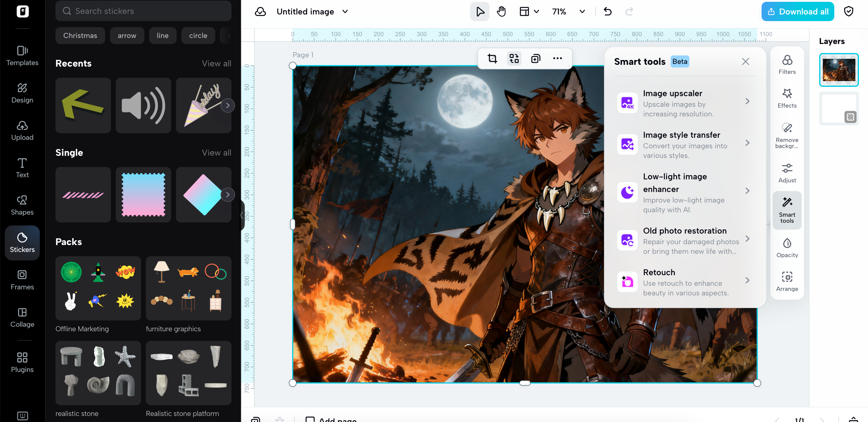
Task: Select the cursor/select tool in top bar
Action: click(x=480, y=11)
